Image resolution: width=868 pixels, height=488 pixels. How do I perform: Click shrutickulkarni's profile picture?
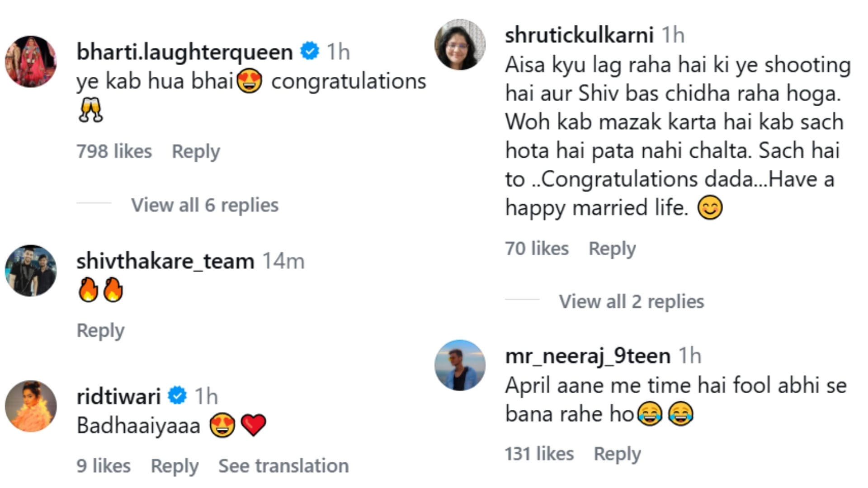(x=460, y=45)
